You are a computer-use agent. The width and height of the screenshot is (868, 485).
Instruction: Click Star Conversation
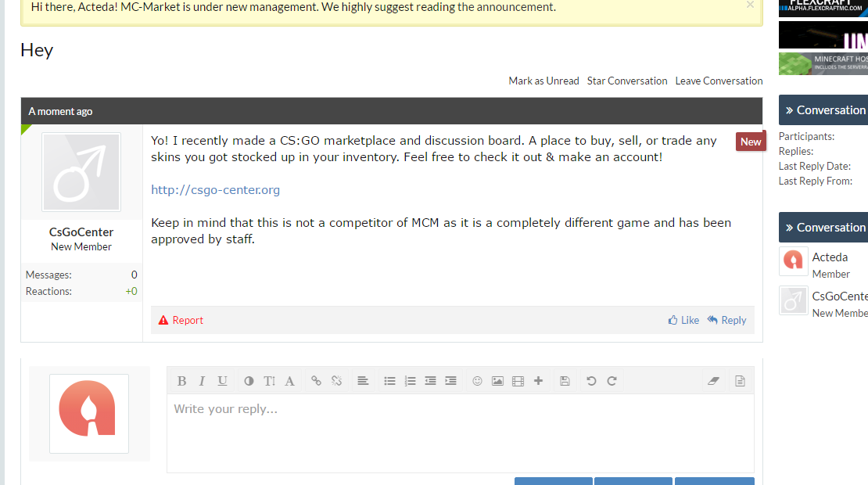[x=627, y=81]
